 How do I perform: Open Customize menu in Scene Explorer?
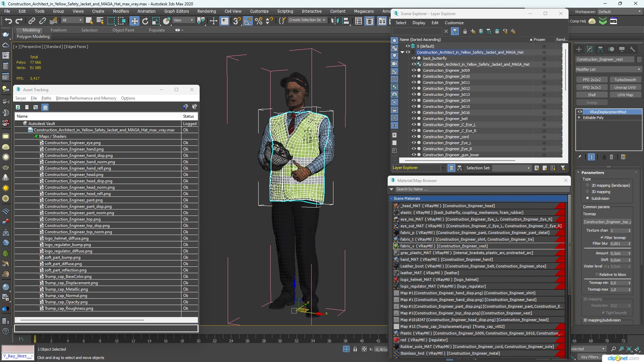(x=454, y=23)
